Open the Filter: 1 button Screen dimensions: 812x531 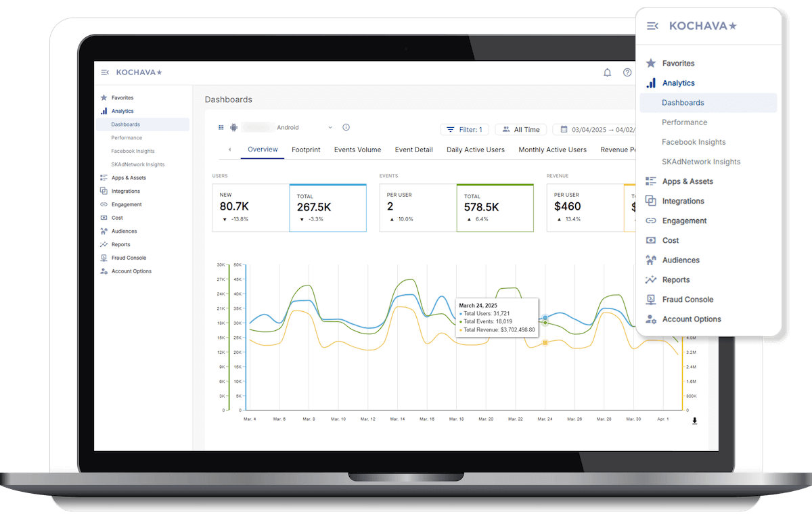click(464, 129)
